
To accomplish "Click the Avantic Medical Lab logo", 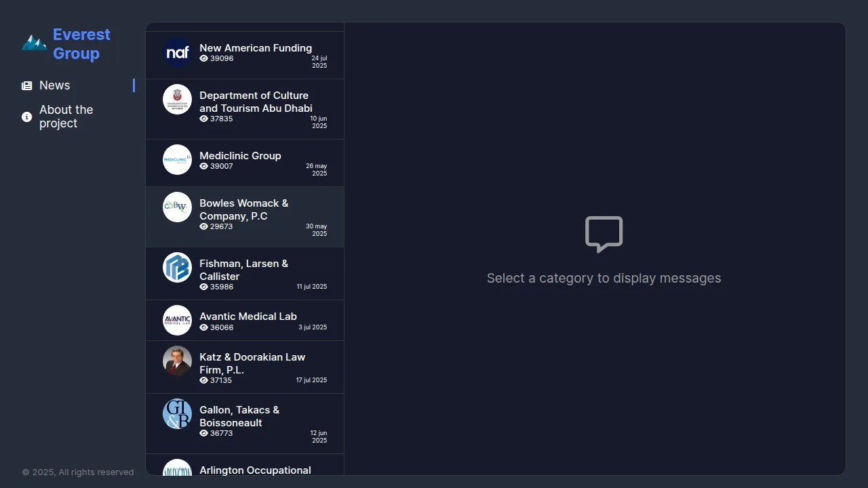I will click(x=177, y=321).
